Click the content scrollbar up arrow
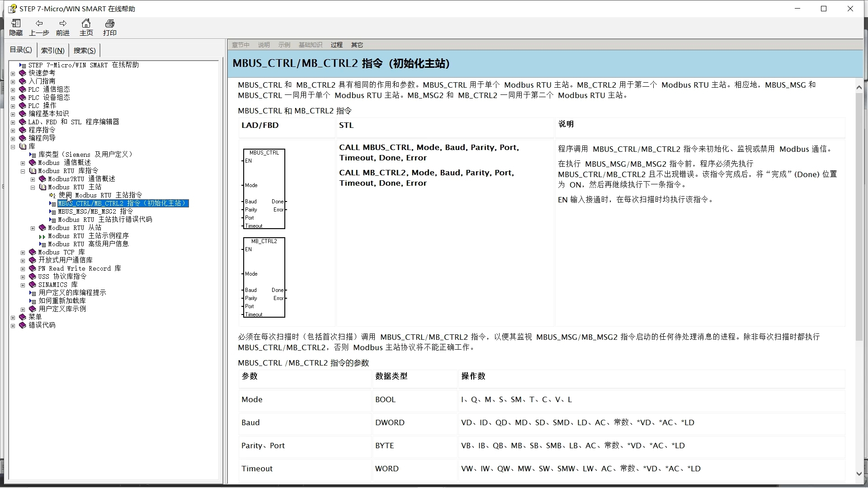This screenshot has height=488, width=868. (859, 87)
